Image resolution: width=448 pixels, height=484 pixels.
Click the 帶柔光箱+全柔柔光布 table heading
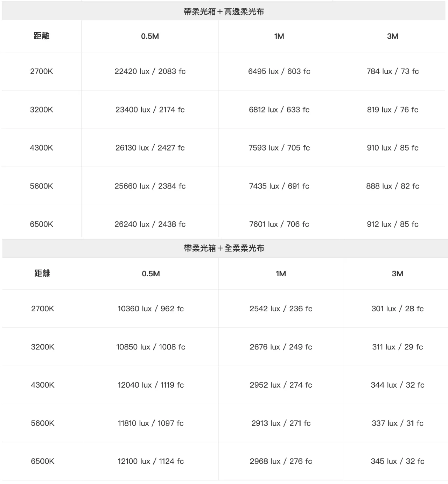click(224, 248)
